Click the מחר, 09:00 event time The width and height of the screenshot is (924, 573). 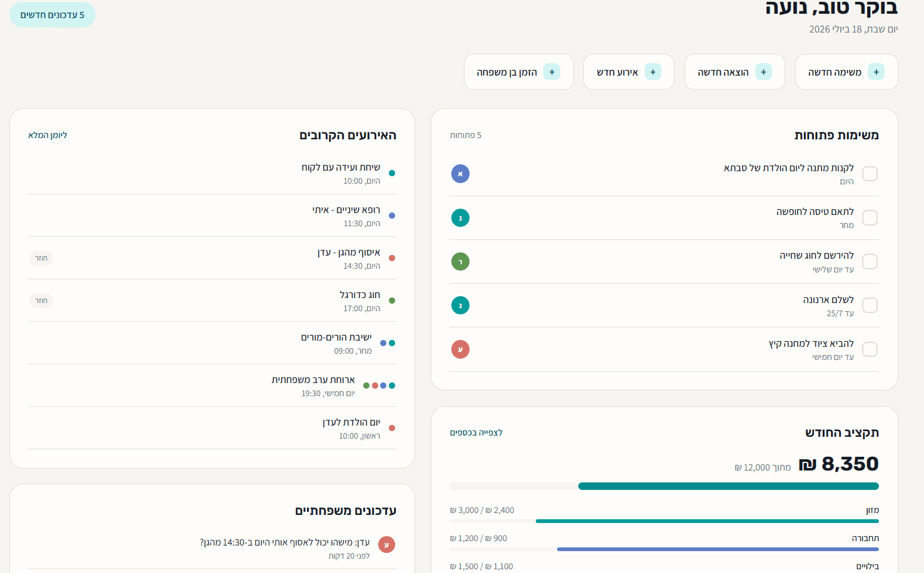click(x=353, y=351)
